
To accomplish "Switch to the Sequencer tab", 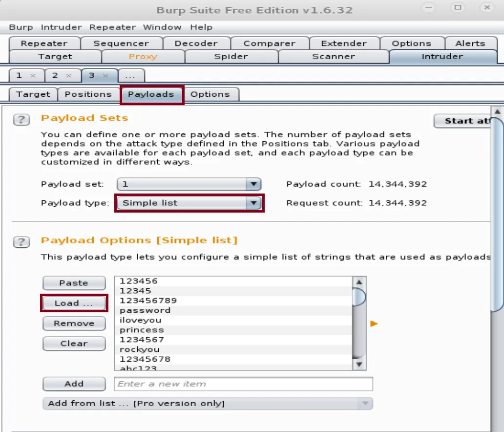I will [121, 43].
